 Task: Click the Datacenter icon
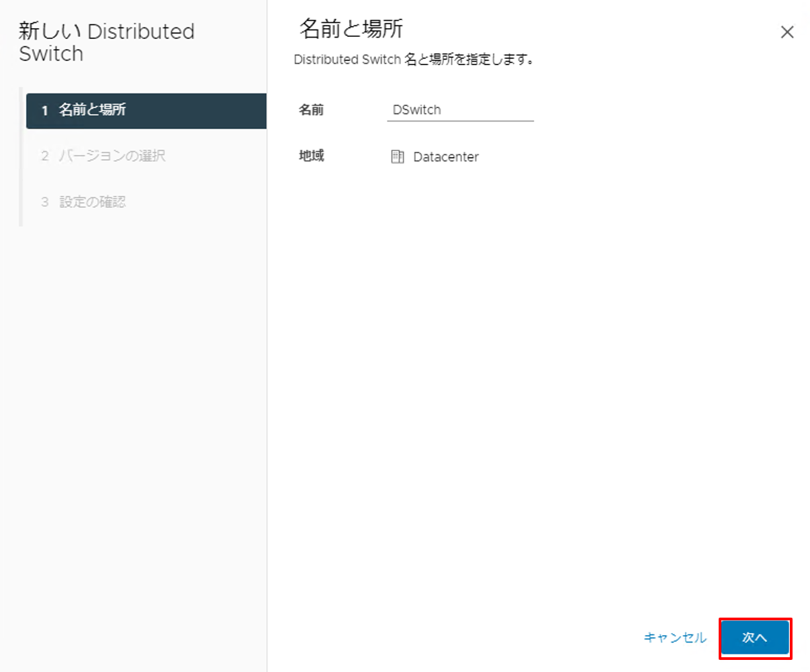tap(398, 157)
